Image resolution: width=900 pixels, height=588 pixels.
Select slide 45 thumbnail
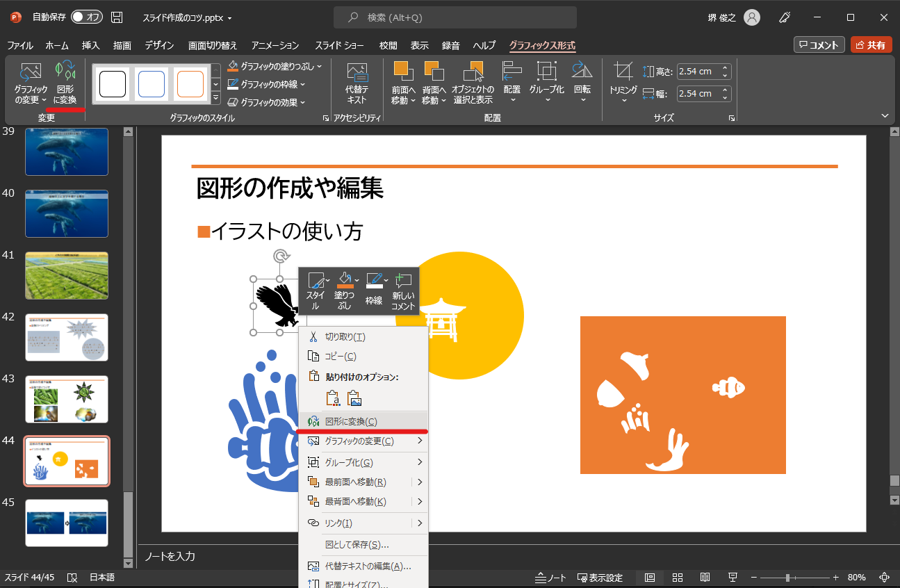(x=67, y=523)
